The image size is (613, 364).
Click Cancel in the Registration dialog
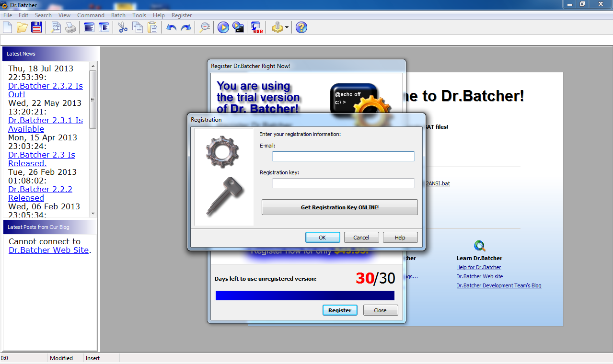coord(361,238)
